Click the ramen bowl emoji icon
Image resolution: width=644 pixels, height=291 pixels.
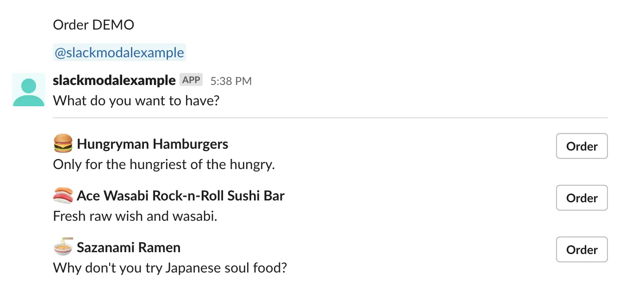point(63,247)
